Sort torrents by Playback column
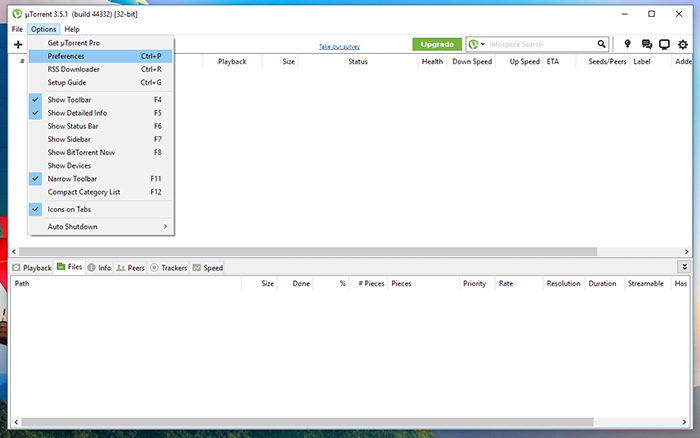The image size is (700, 438). click(232, 62)
